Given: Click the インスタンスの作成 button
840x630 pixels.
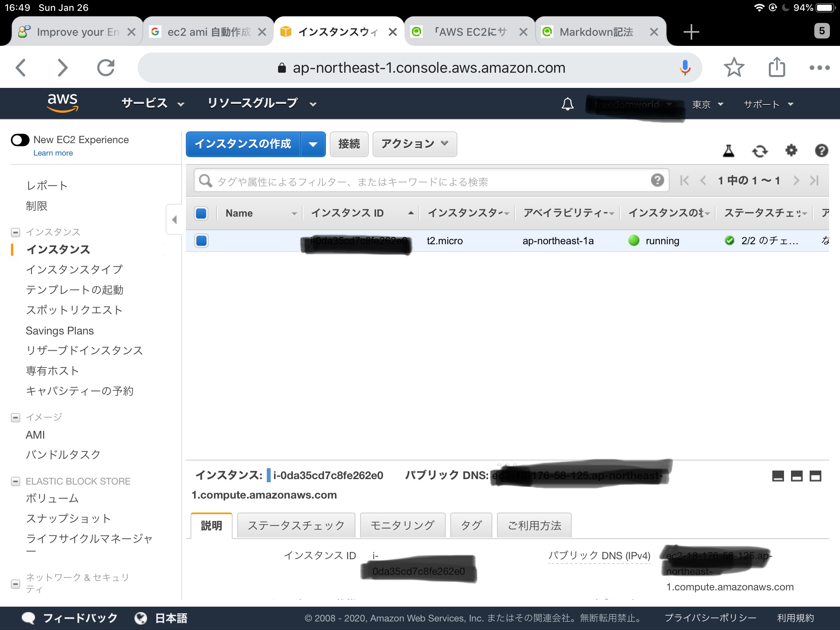Looking at the screenshot, I should 243,144.
